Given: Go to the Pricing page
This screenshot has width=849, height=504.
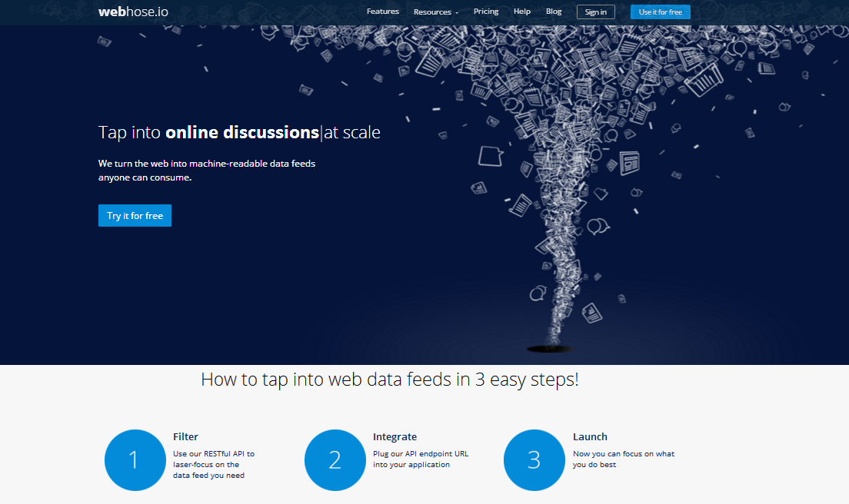Looking at the screenshot, I should coord(486,12).
